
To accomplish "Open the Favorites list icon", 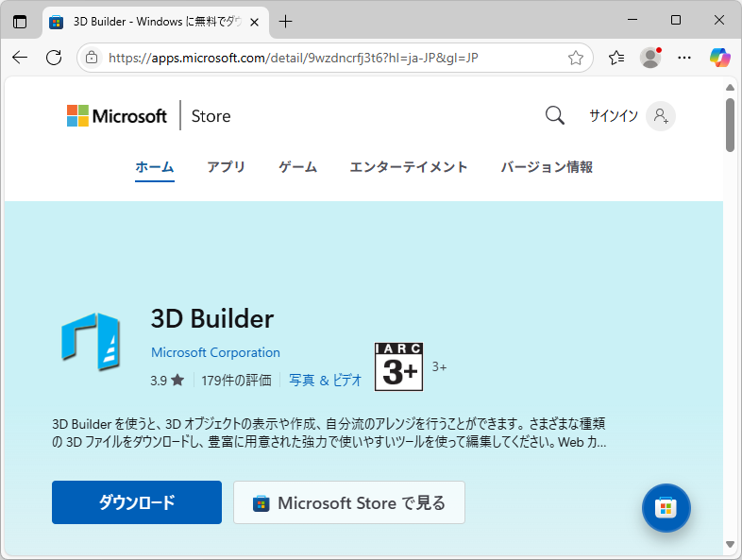I will click(x=616, y=58).
